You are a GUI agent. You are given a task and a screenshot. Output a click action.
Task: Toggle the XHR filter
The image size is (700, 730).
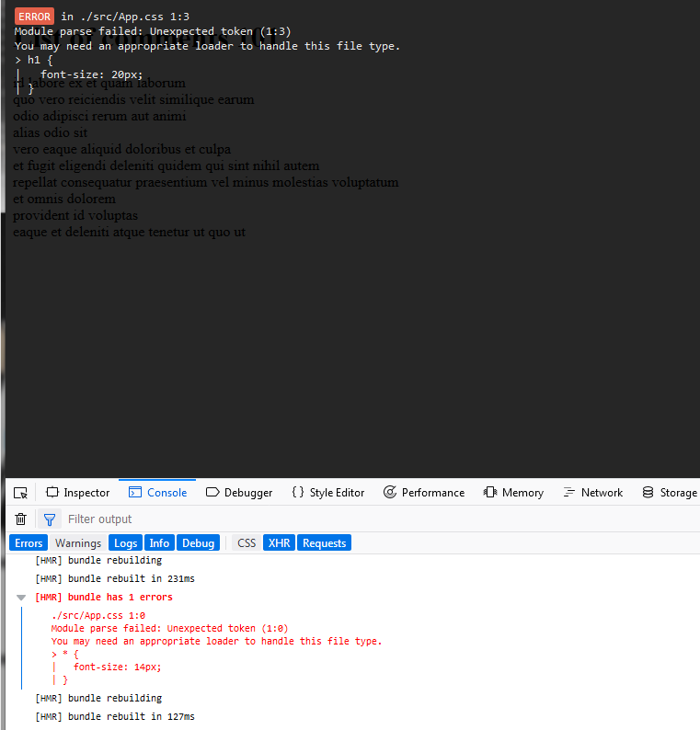279,542
